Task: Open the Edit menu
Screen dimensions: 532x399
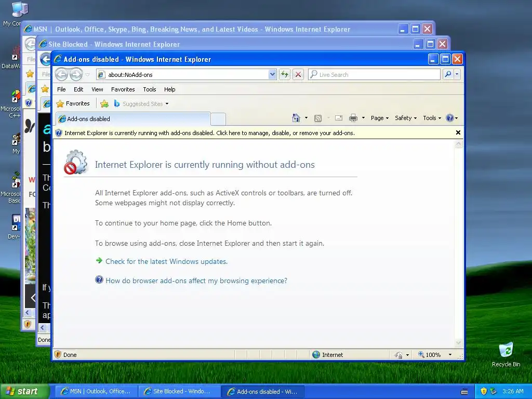Action: pyautogui.click(x=78, y=89)
